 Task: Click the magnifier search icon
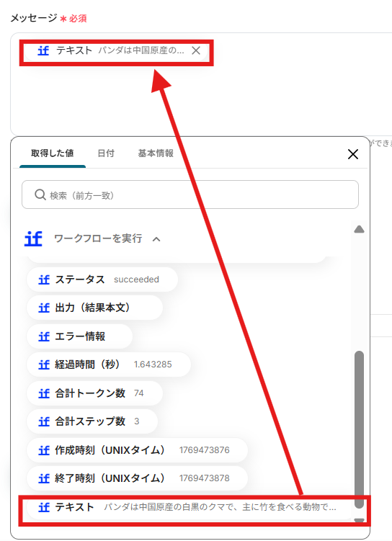tap(40, 195)
